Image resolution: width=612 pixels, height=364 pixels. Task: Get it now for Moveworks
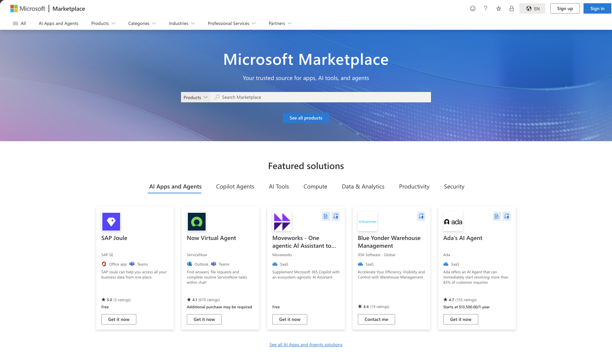click(290, 319)
